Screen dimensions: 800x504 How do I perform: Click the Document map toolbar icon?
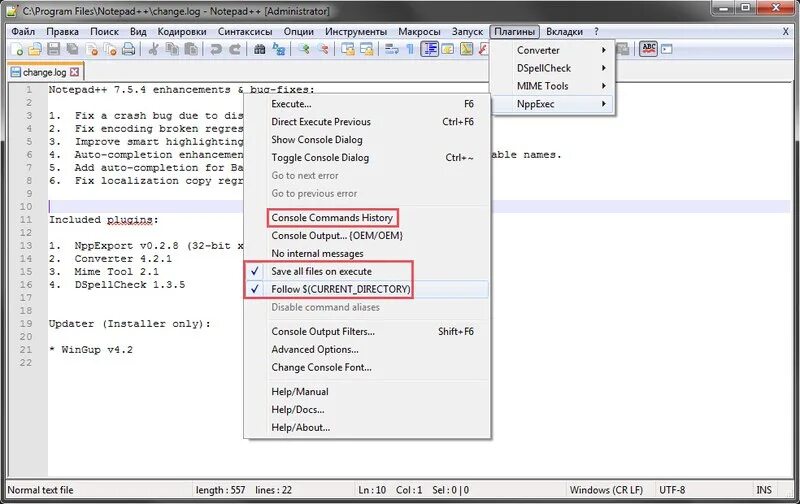coord(466,49)
